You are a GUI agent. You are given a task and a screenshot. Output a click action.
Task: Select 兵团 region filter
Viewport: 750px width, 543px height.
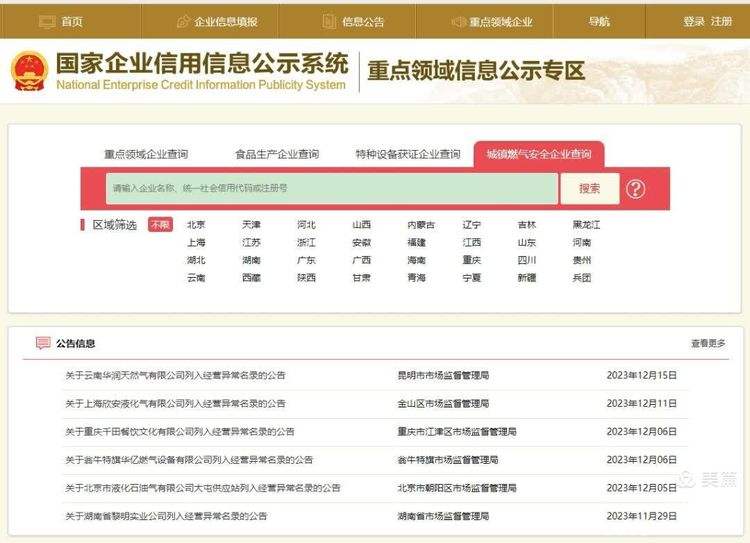click(582, 277)
